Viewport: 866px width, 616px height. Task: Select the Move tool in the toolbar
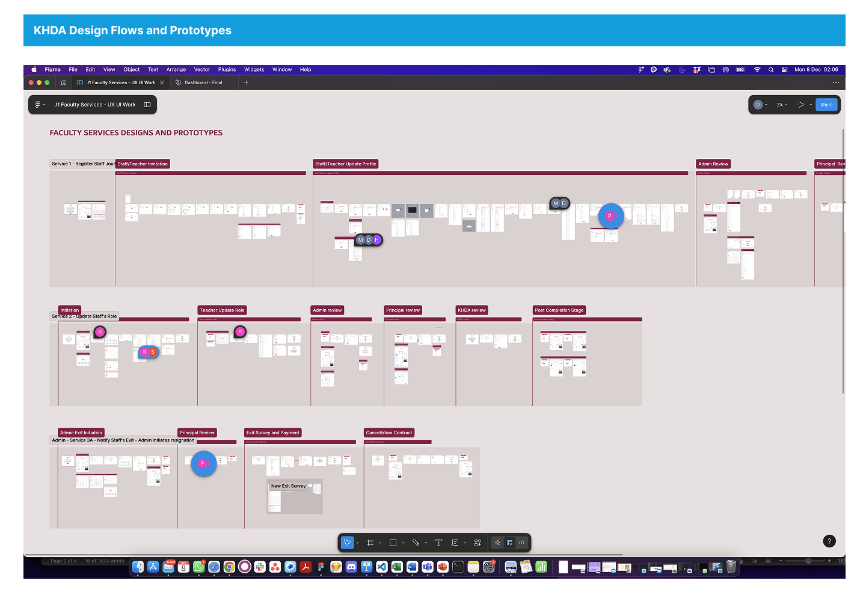pos(347,543)
